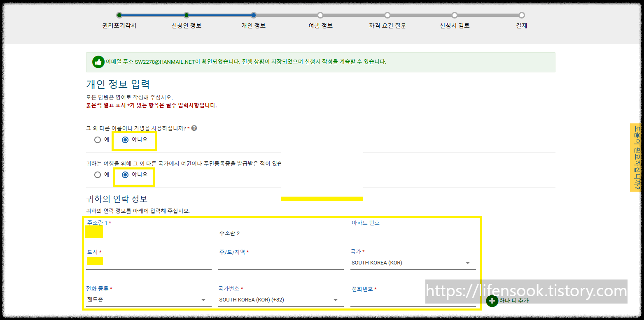
Task: Click the green thumbs-up icon in confirmation banner
Action: coord(98,62)
